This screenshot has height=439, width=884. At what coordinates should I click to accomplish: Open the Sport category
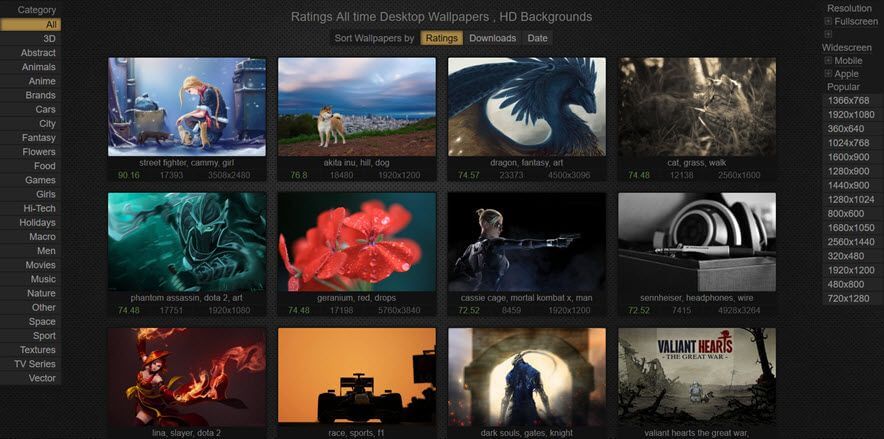pyautogui.click(x=30, y=336)
